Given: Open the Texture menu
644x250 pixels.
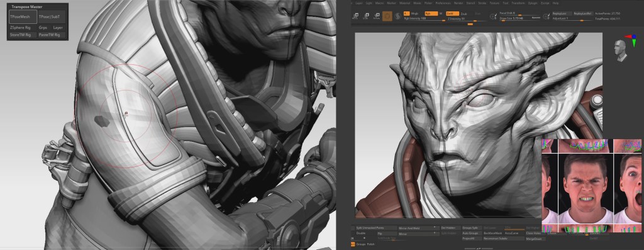Looking at the screenshot, I should pos(494,3).
